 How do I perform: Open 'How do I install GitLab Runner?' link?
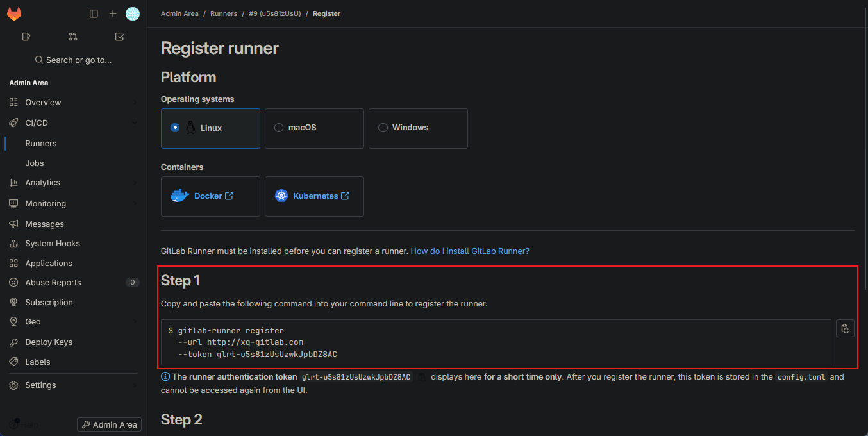[470, 251]
